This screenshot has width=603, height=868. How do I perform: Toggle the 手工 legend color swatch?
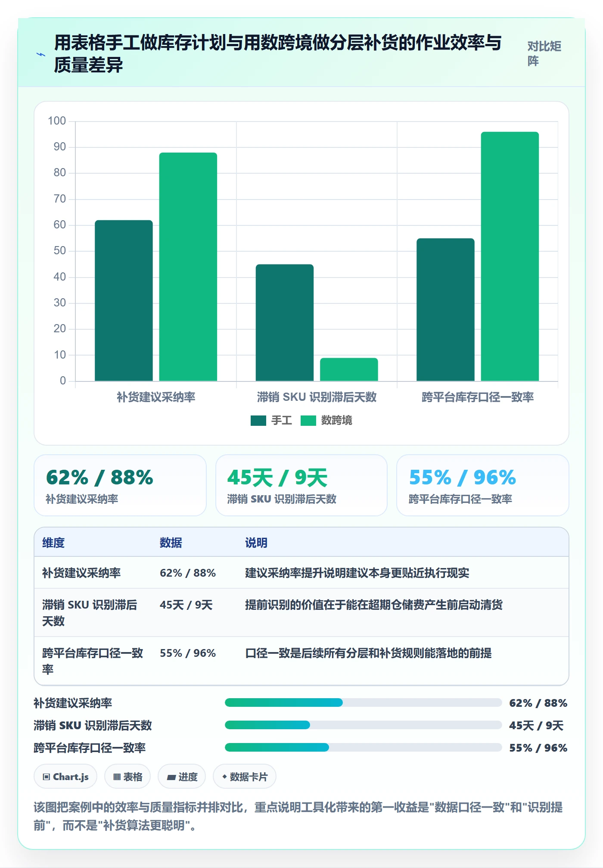[x=258, y=421]
